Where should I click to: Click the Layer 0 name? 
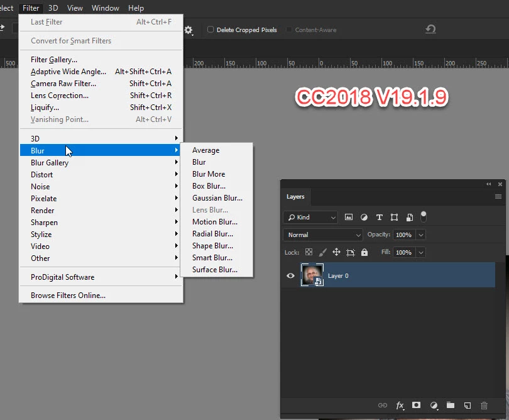point(338,275)
